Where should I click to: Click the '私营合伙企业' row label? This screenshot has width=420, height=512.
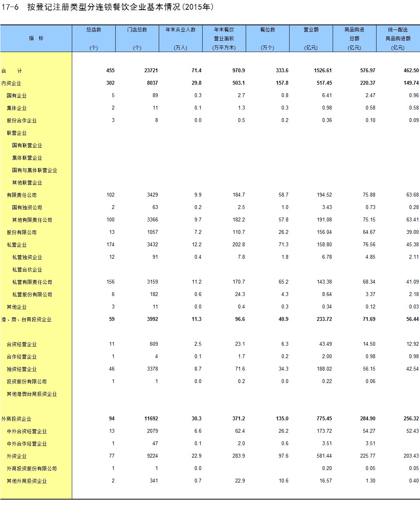click(27, 270)
